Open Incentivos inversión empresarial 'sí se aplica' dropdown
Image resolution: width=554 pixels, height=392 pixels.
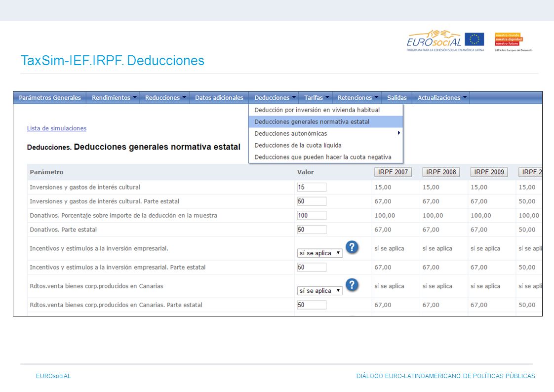click(320, 253)
